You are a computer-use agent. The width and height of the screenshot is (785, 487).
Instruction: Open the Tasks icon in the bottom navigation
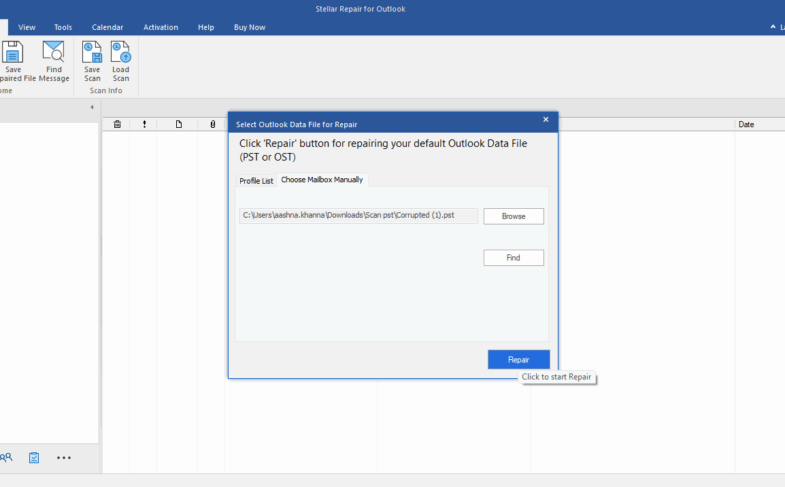[34, 457]
